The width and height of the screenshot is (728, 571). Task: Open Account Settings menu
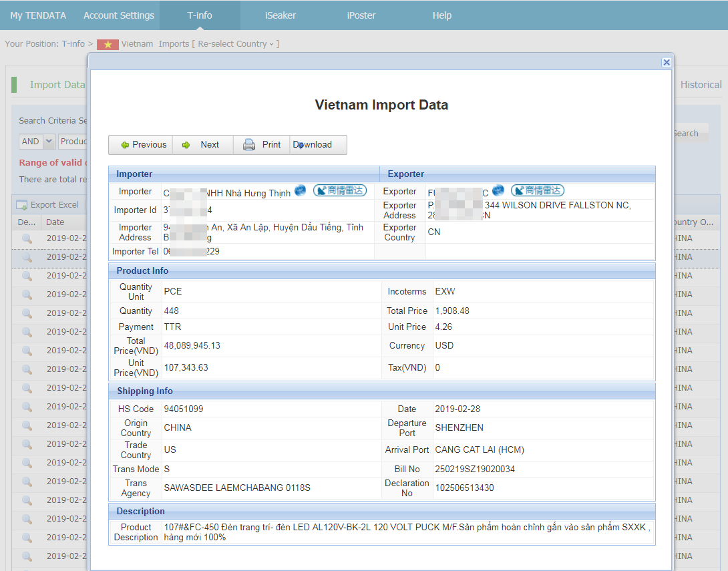[x=118, y=15]
